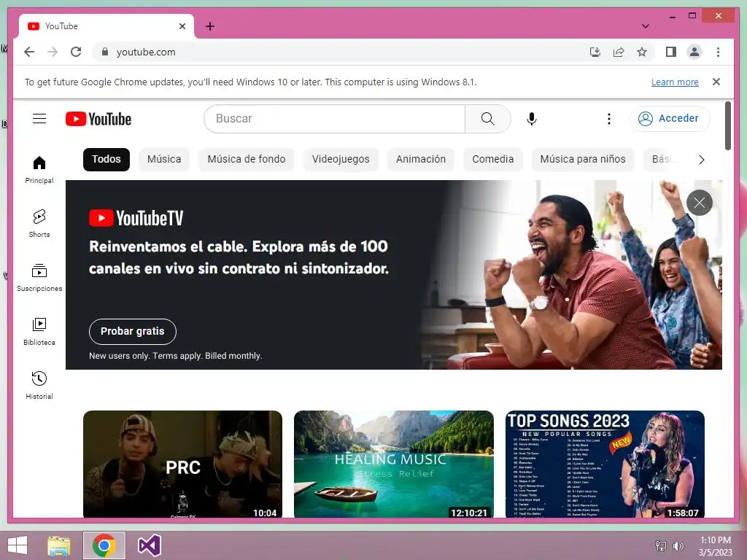Open Visual Studio from taskbar

click(x=149, y=545)
